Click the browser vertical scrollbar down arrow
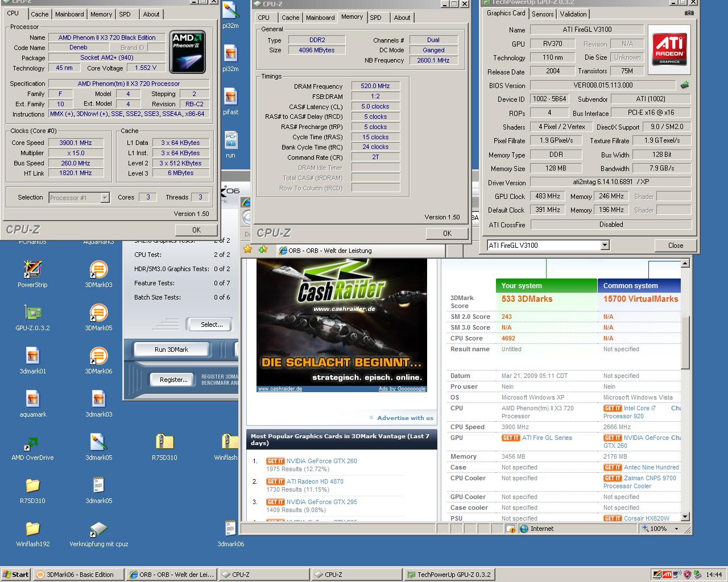 685,517
